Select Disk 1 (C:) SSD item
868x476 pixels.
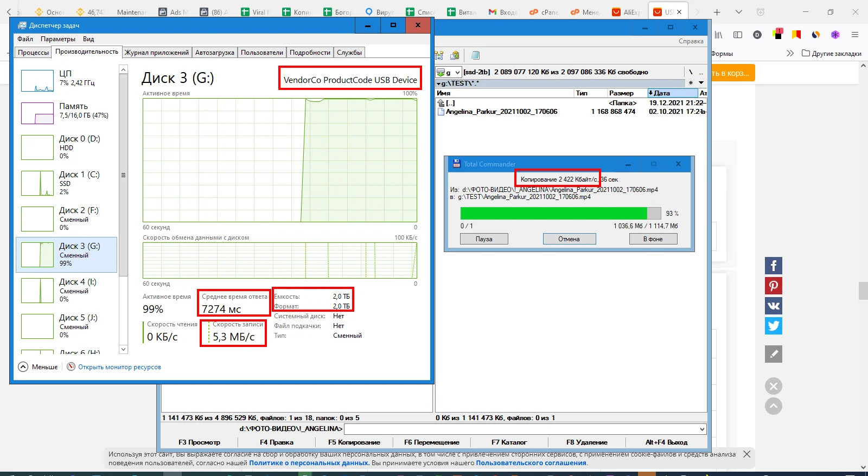[x=66, y=183]
